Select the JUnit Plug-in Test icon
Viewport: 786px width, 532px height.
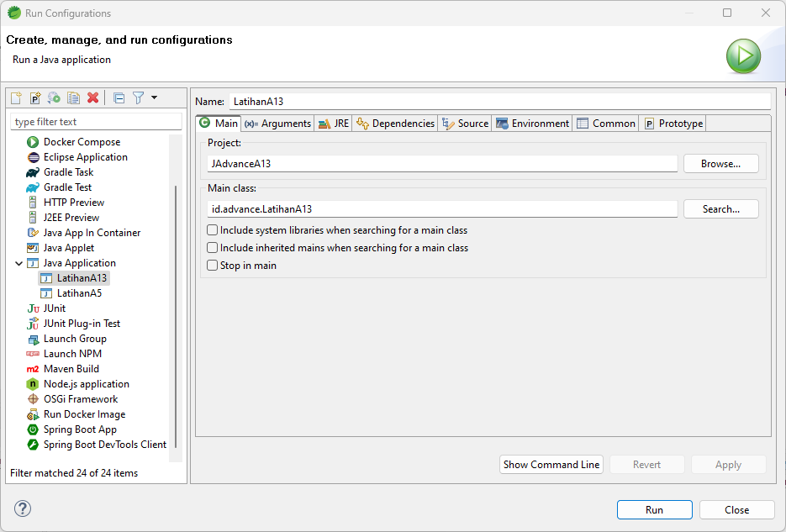[33, 324]
